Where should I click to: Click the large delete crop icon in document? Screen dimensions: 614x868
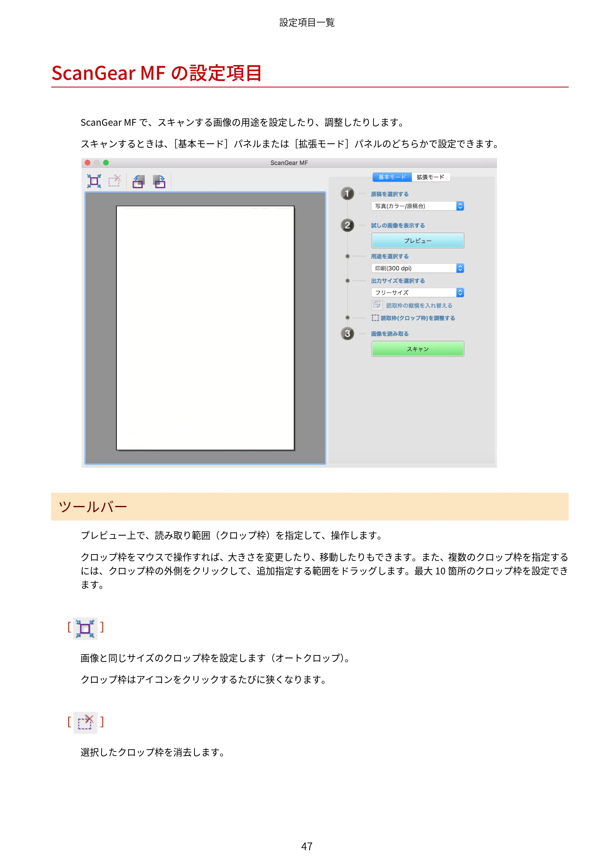(85, 723)
